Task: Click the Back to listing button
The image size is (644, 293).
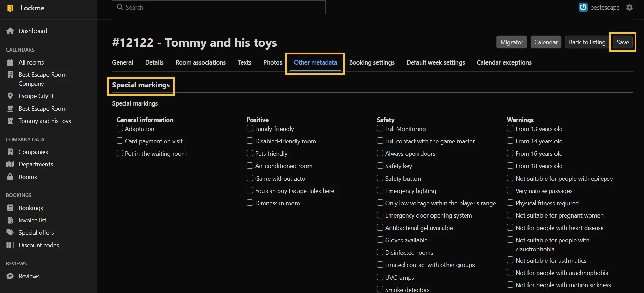Action: tap(587, 42)
